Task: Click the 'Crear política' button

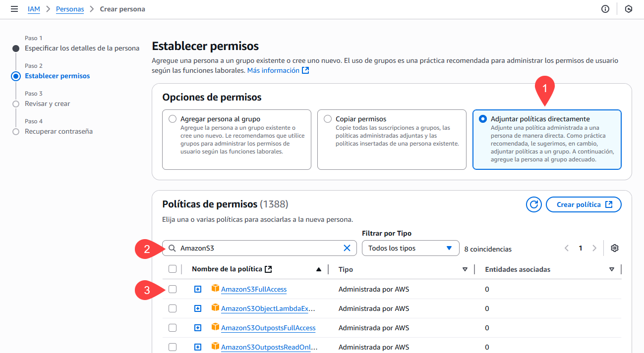Action: 584,204
